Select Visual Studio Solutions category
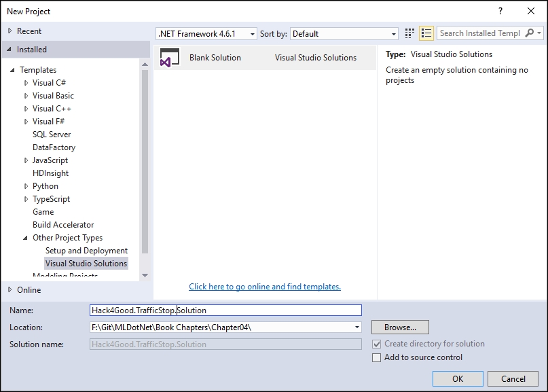Image resolution: width=548 pixels, height=392 pixels. point(86,264)
